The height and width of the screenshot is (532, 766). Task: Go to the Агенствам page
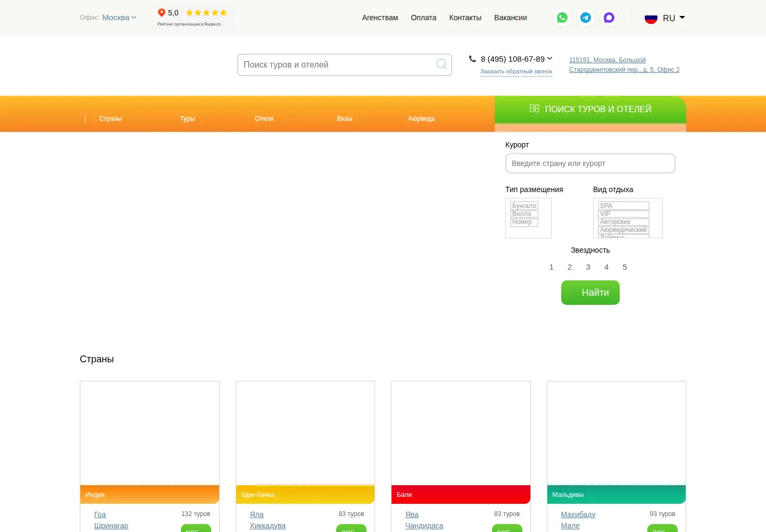pos(380,18)
